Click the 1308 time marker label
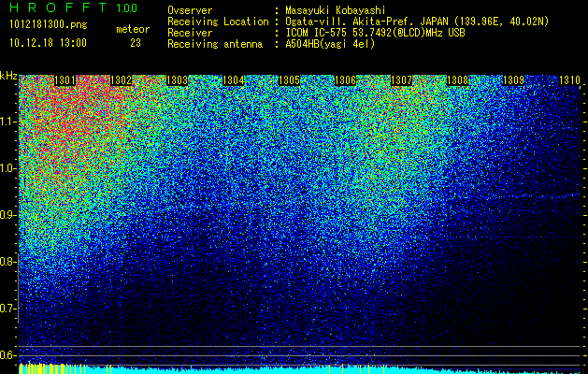The height and width of the screenshot is (374, 588). coord(457,80)
